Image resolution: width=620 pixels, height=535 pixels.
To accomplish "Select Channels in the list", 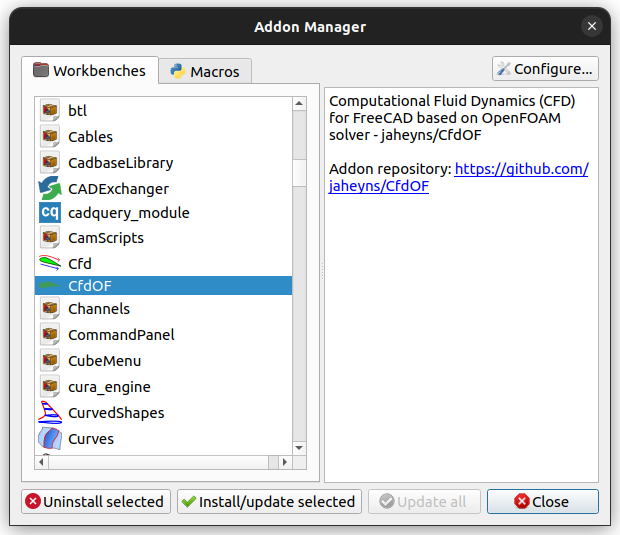I will (x=163, y=309).
